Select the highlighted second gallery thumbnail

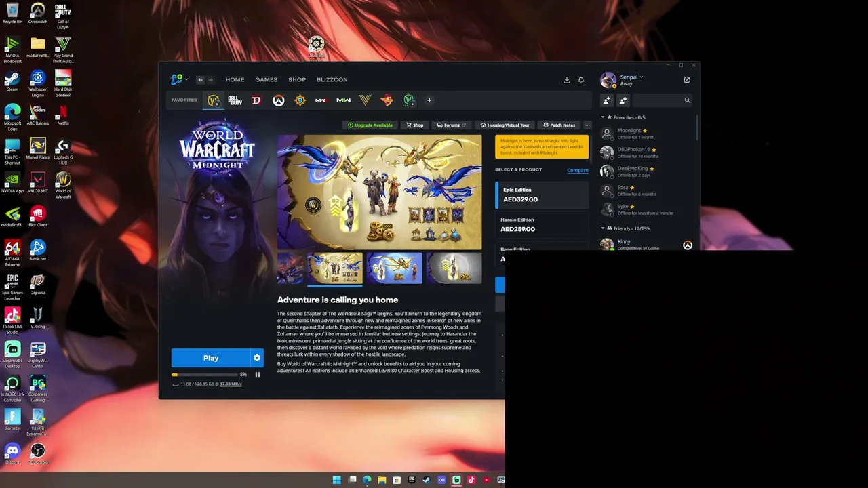click(335, 268)
